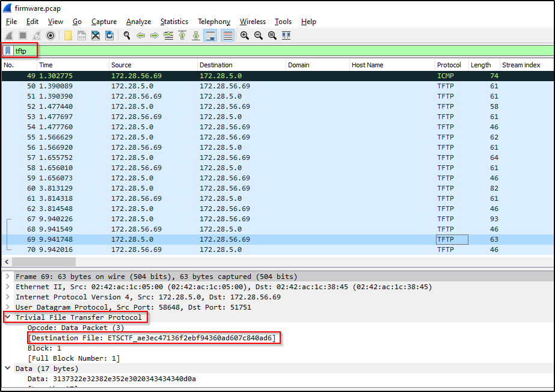The height and width of the screenshot is (392, 555).
Task: Zoom out of the packet list
Action: pyautogui.click(x=258, y=35)
